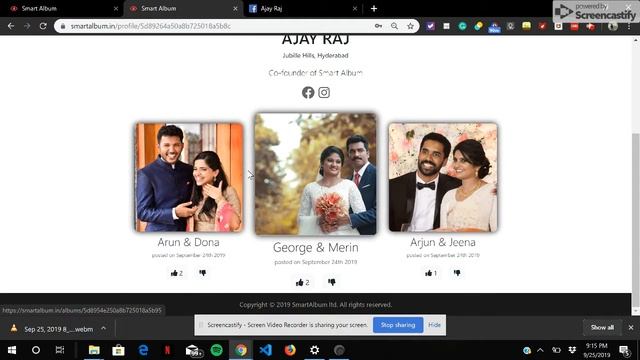Click the George & Merin album title
This screenshot has width=640, height=360.
point(316,247)
